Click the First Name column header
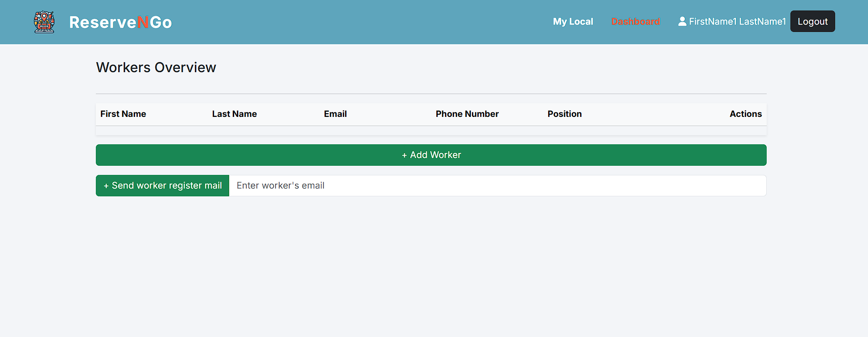The image size is (868, 337). click(123, 114)
